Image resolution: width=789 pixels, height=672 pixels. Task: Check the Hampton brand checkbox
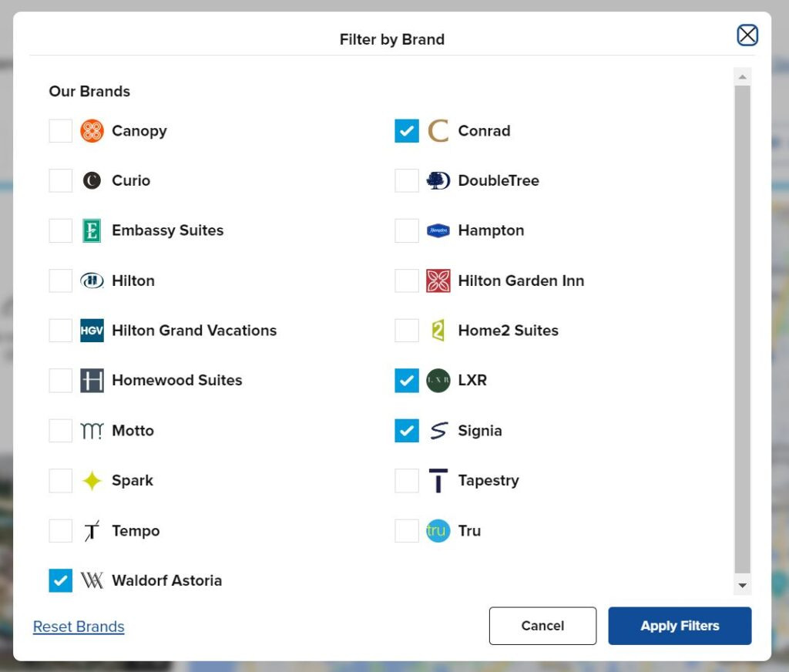click(407, 230)
